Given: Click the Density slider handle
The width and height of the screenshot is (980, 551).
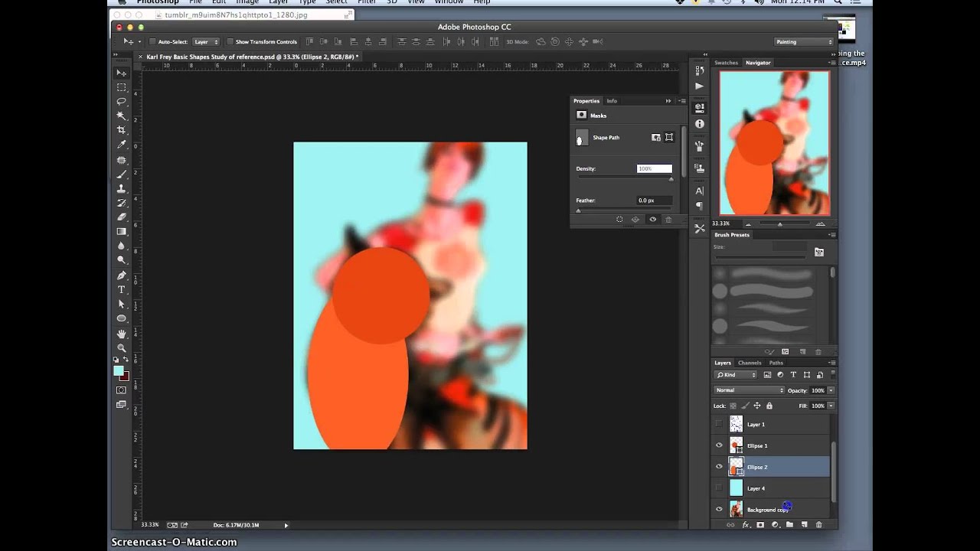Looking at the screenshot, I should tap(671, 179).
